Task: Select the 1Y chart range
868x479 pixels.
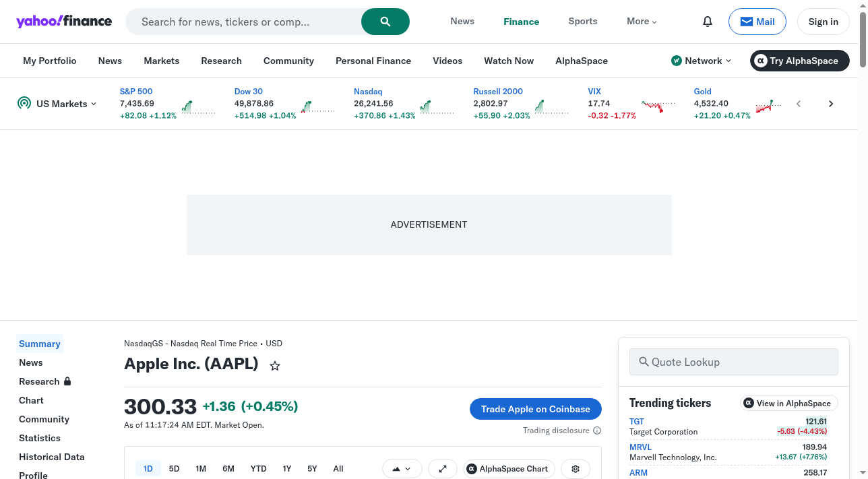Action: click(287, 469)
